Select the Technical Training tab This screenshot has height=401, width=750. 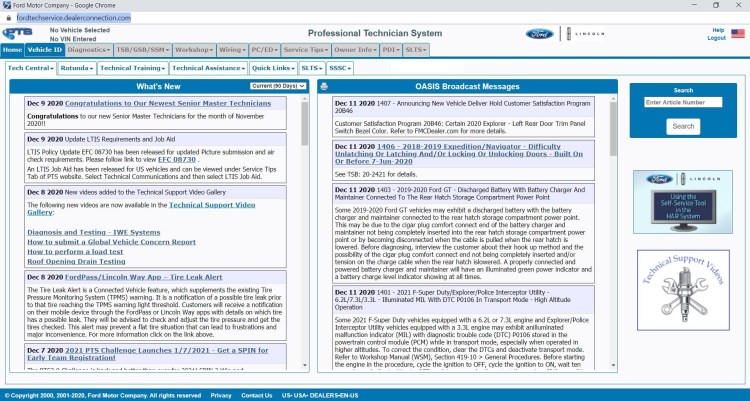click(132, 68)
